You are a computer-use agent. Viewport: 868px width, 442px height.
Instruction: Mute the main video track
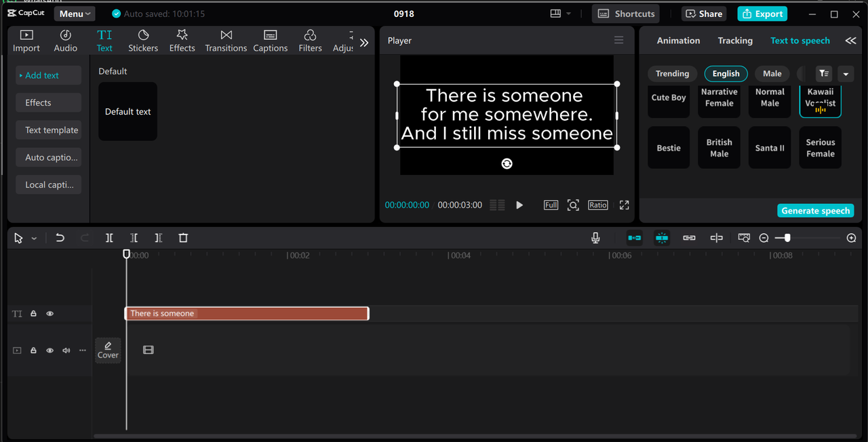[66, 350]
